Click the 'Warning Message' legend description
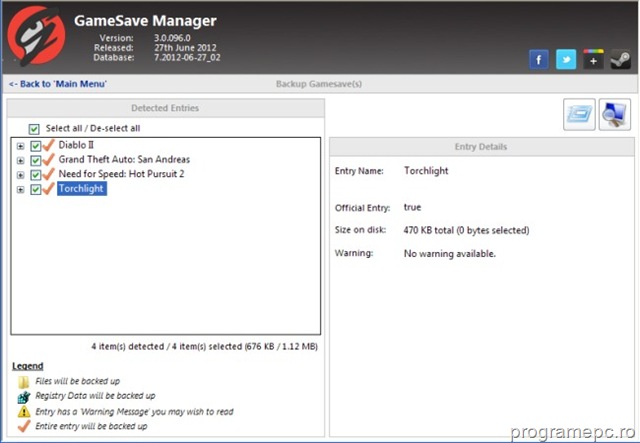The width and height of the screenshot is (640, 443). point(134,412)
